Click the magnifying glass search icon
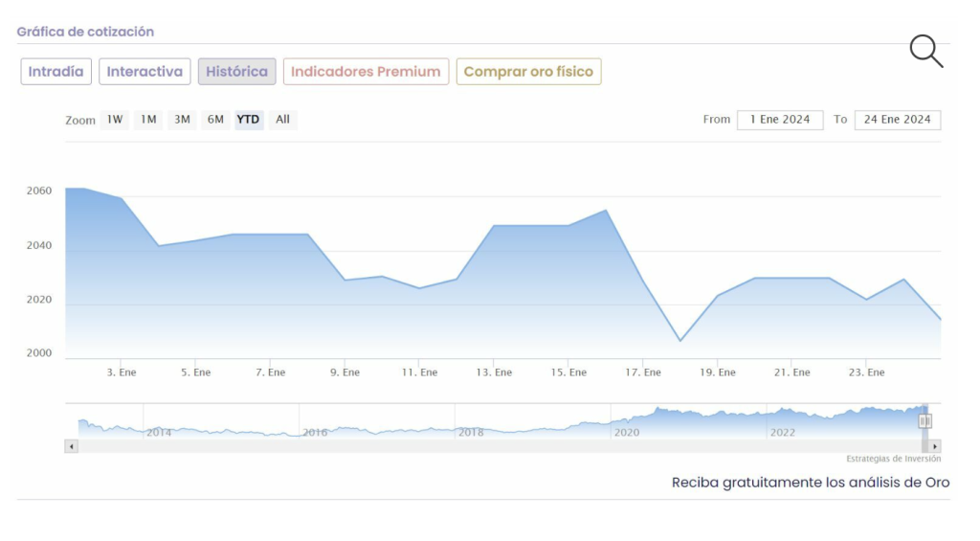 click(925, 51)
